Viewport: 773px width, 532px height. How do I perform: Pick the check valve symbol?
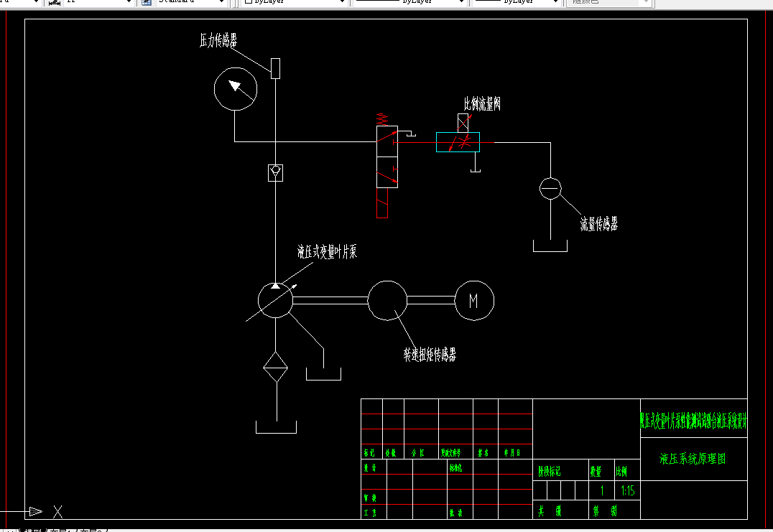click(276, 172)
